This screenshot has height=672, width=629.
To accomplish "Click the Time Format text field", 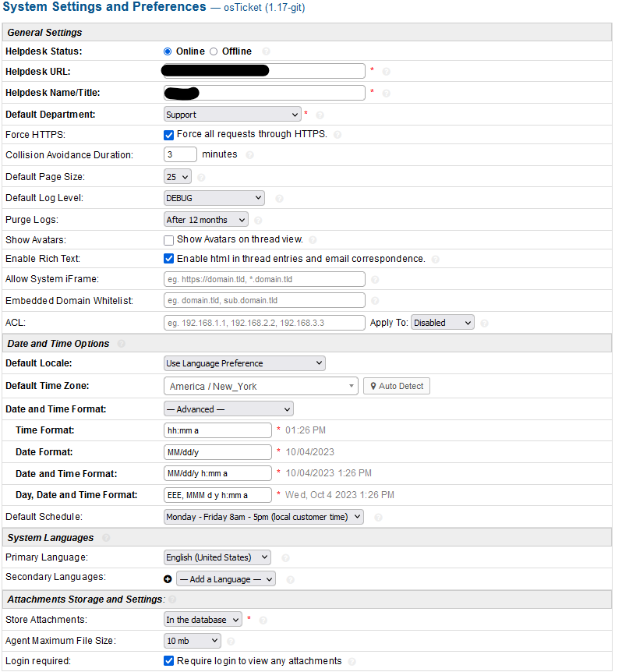I will point(217,430).
